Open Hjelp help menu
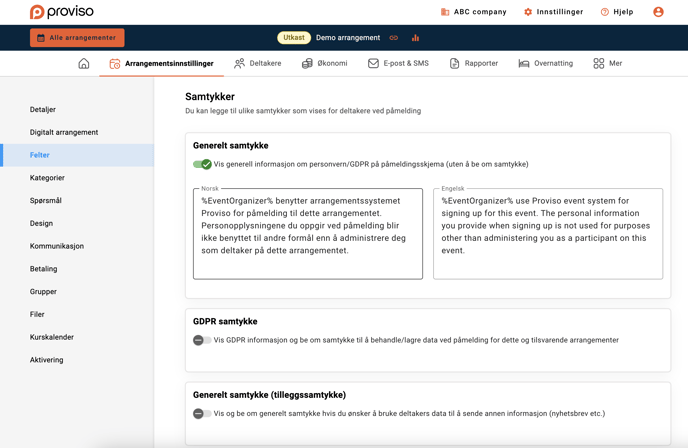 coord(616,12)
